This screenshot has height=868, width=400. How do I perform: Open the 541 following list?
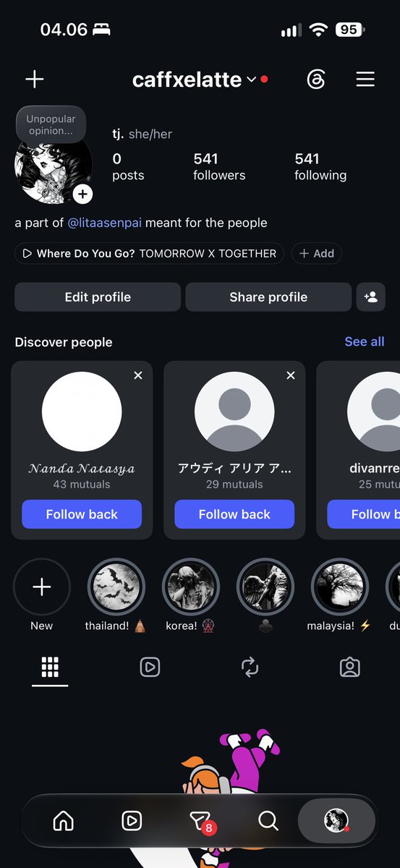(x=320, y=166)
